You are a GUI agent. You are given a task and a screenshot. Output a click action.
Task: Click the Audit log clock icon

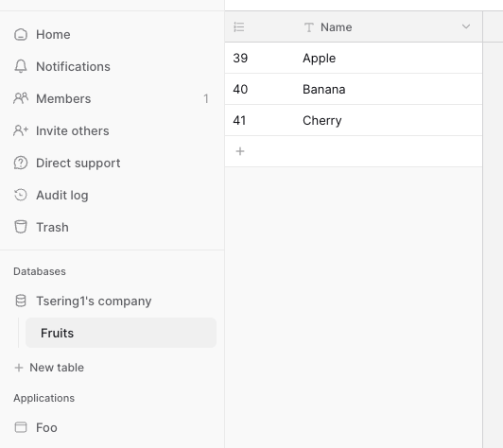tap(21, 195)
